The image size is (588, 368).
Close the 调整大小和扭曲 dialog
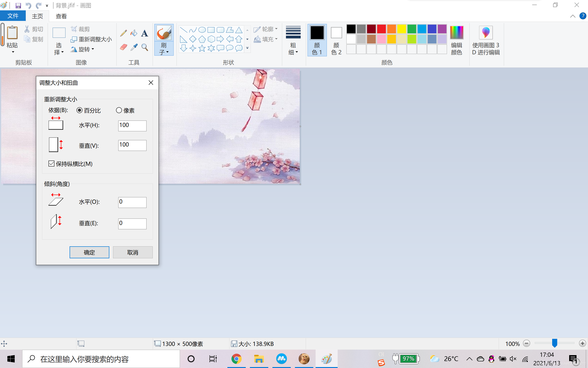(151, 83)
